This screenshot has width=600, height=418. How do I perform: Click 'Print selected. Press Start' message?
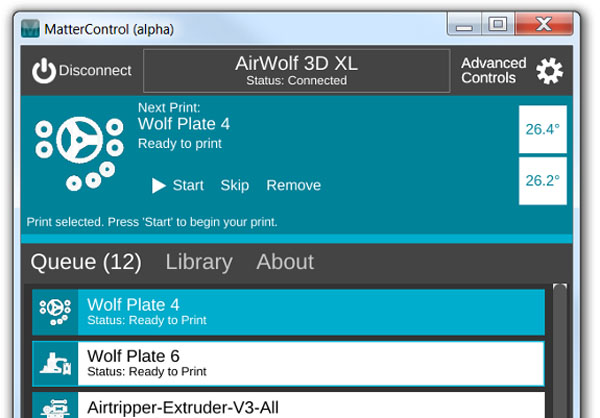click(152, 222)
